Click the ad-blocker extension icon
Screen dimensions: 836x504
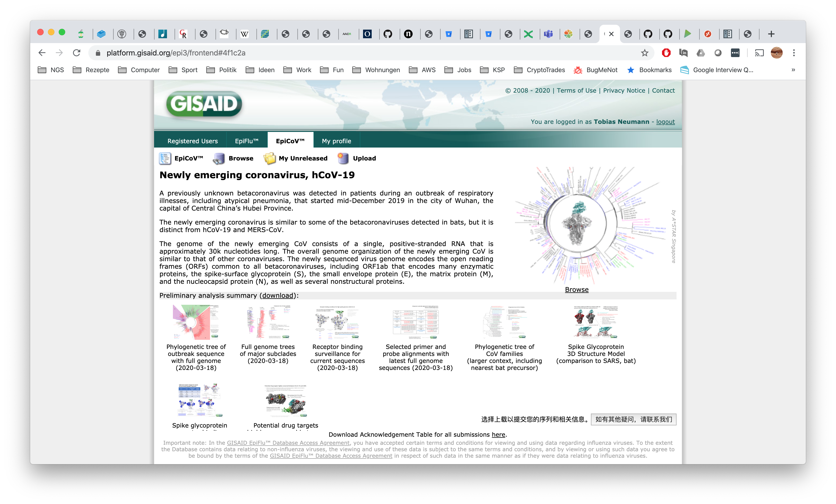click(666, 53)
